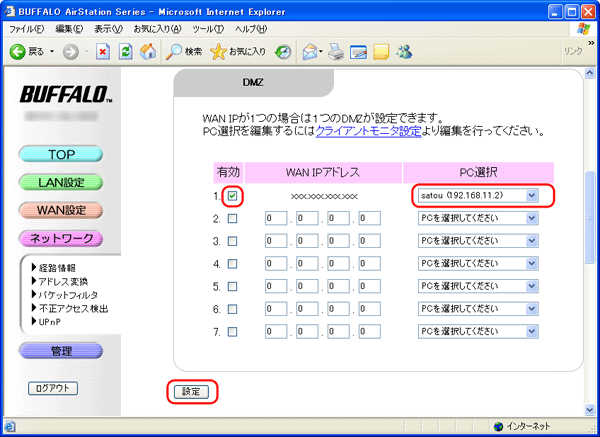Enable the checkbox for DMZ row 3

(232, 241)
